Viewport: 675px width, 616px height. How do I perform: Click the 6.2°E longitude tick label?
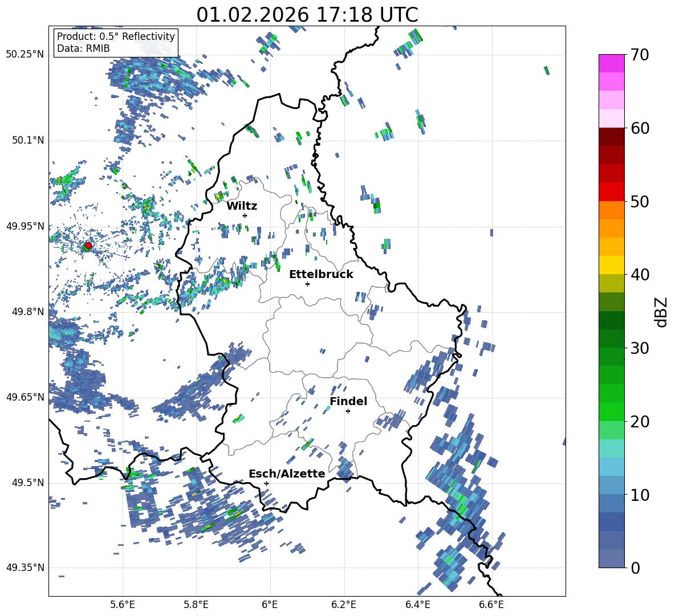344,603
